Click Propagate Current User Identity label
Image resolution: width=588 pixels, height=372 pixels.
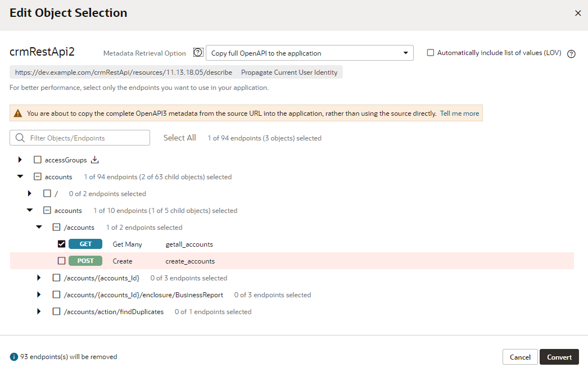(x=289, y=72)
